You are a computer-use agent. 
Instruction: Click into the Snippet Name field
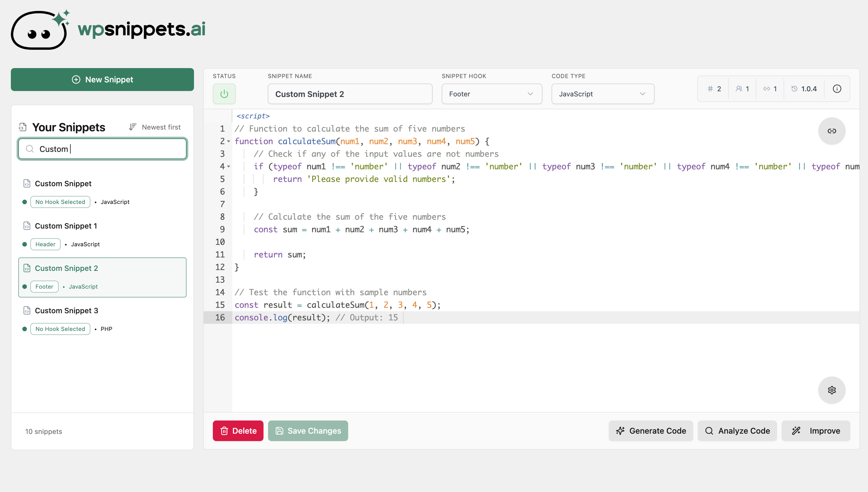click(x=350, y=94)
